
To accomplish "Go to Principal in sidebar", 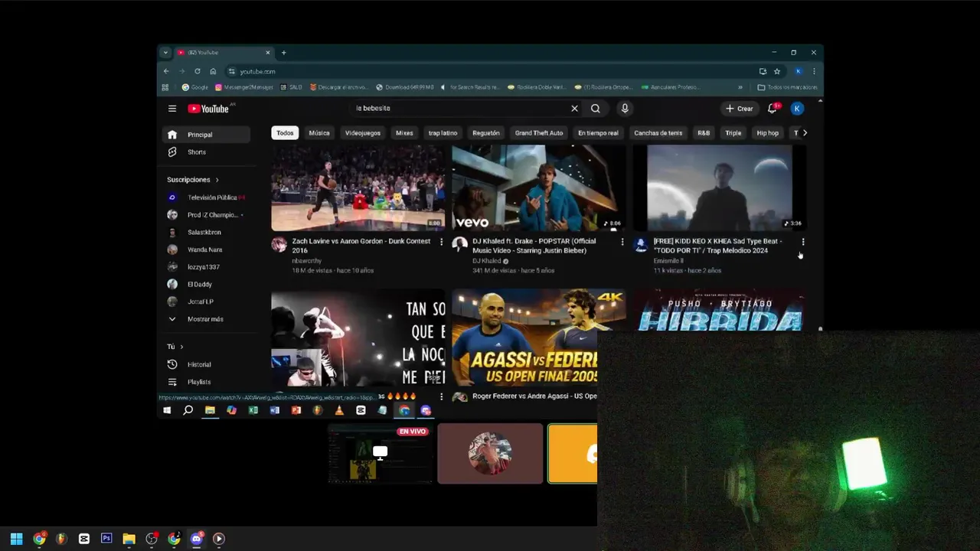I will tap(206, 135).
